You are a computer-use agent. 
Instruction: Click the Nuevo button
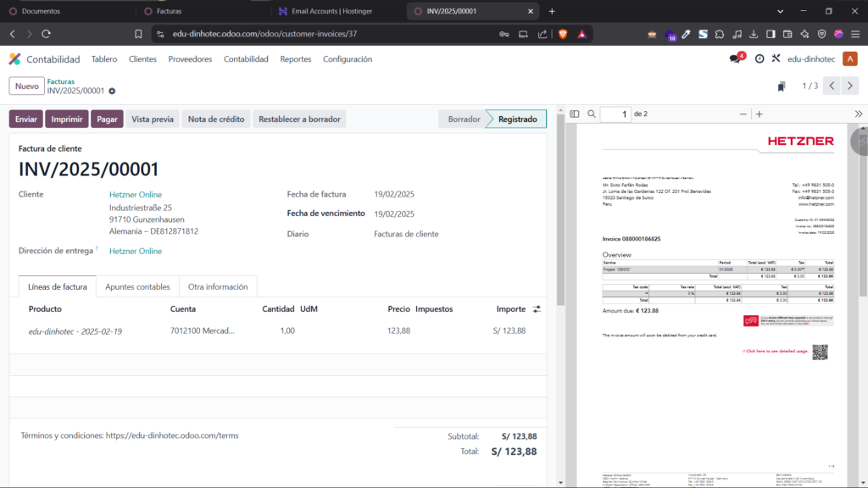[x=26, y=86]
